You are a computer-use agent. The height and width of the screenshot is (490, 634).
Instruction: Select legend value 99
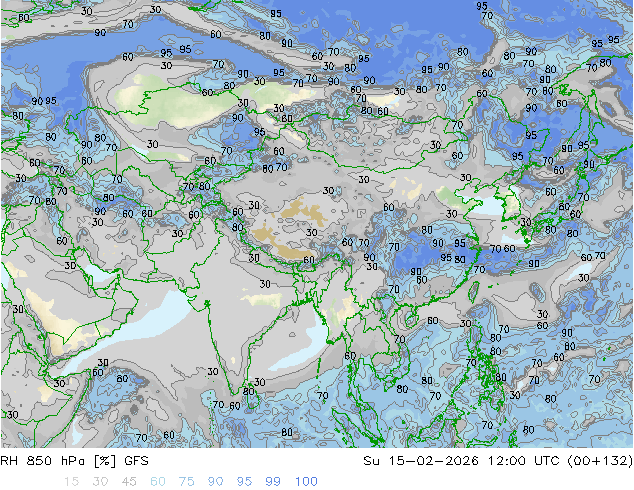click(273, 482)
